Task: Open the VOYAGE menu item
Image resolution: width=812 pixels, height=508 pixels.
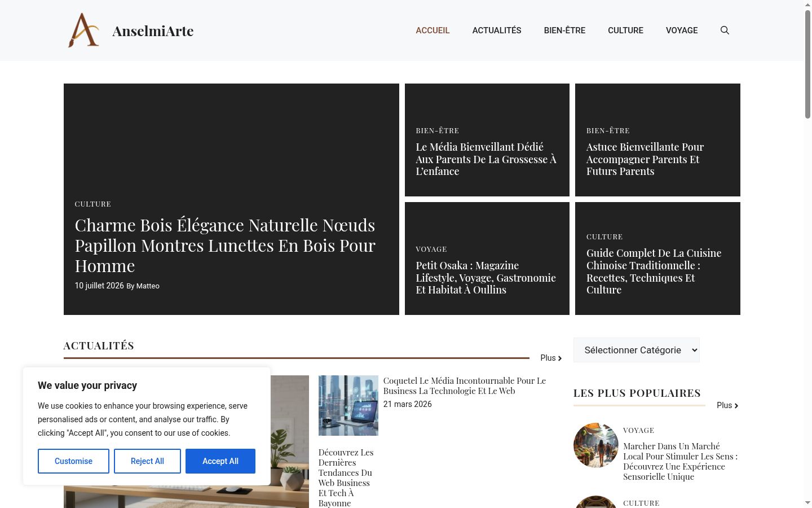Action: [682, 30]
